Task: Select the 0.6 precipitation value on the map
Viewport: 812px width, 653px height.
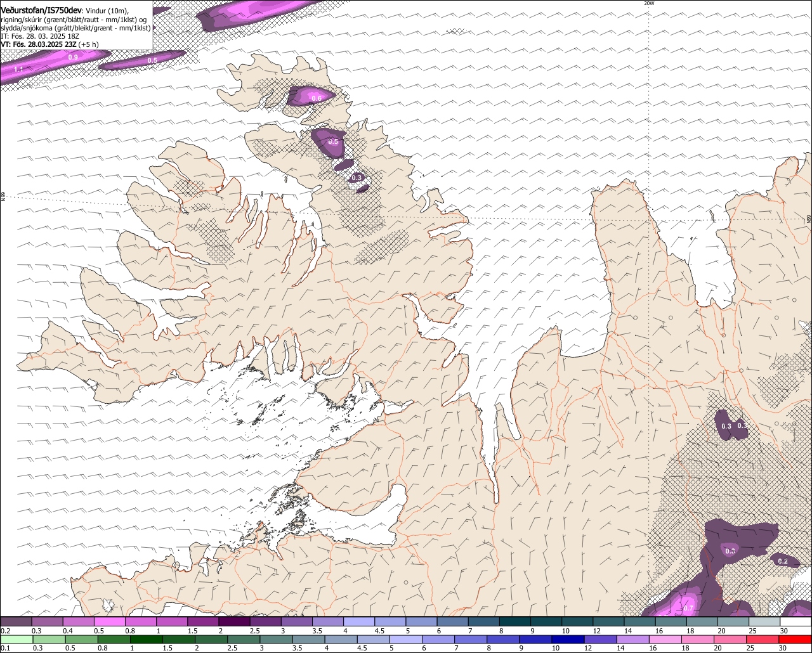Action: 316,98
